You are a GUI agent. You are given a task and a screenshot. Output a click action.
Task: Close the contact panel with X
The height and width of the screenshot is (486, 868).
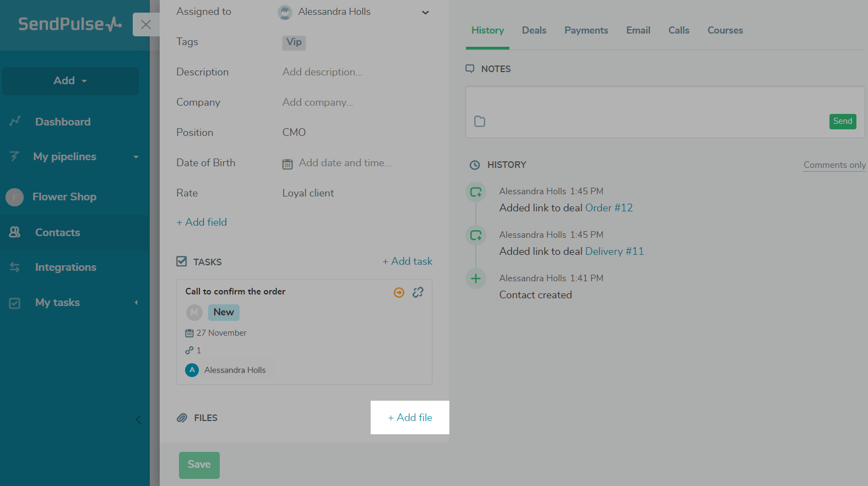coord(146,25)
